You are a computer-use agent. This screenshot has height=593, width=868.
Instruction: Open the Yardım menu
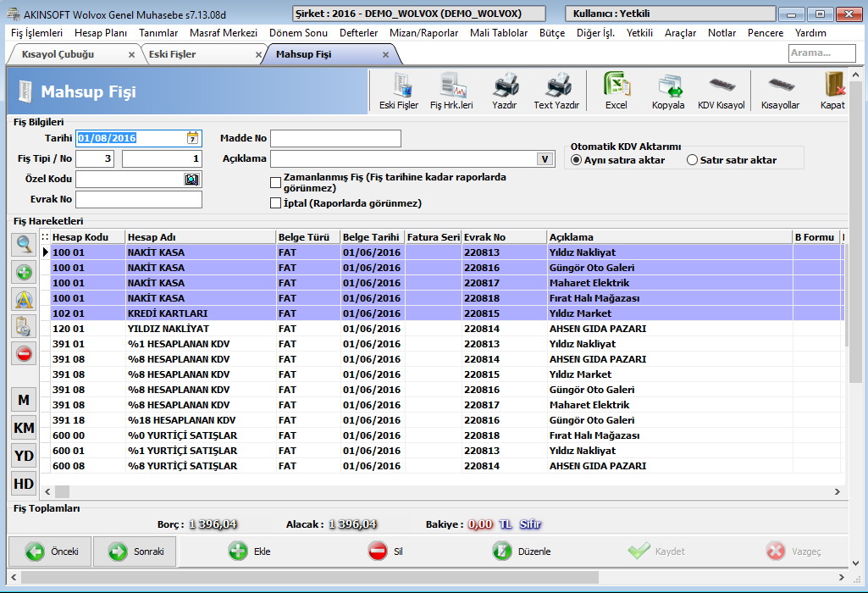click(x=810, y=33)
